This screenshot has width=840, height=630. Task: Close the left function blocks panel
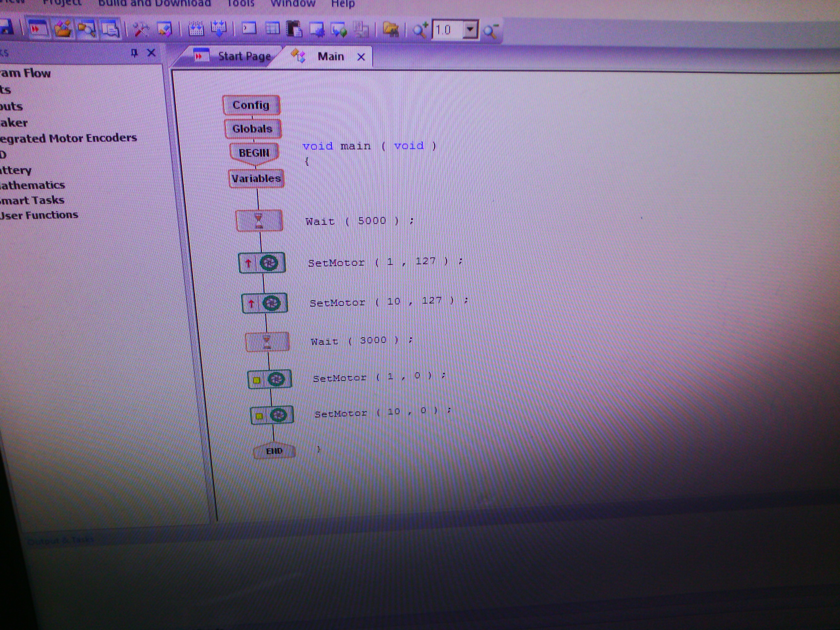click(x=151, y=53)
